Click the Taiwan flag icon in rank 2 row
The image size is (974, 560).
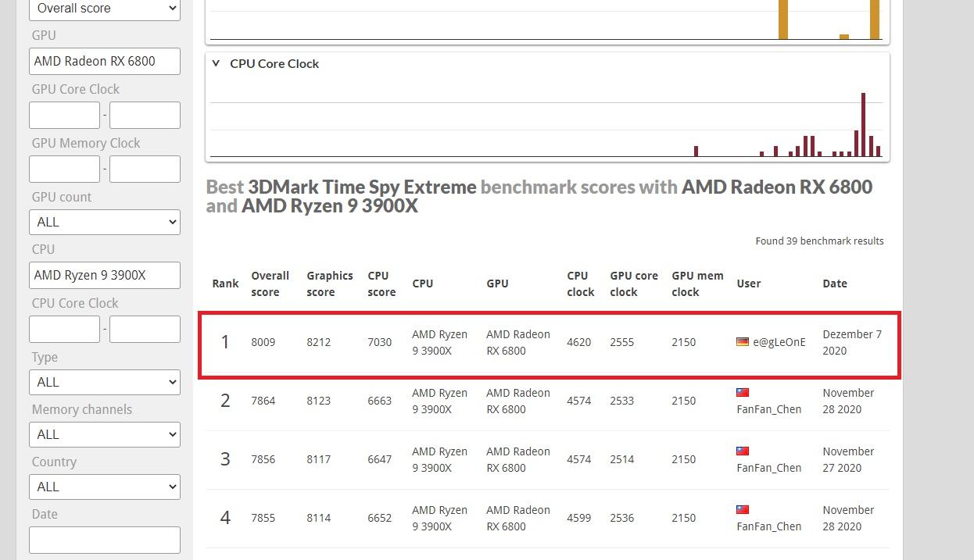point(743,392)
